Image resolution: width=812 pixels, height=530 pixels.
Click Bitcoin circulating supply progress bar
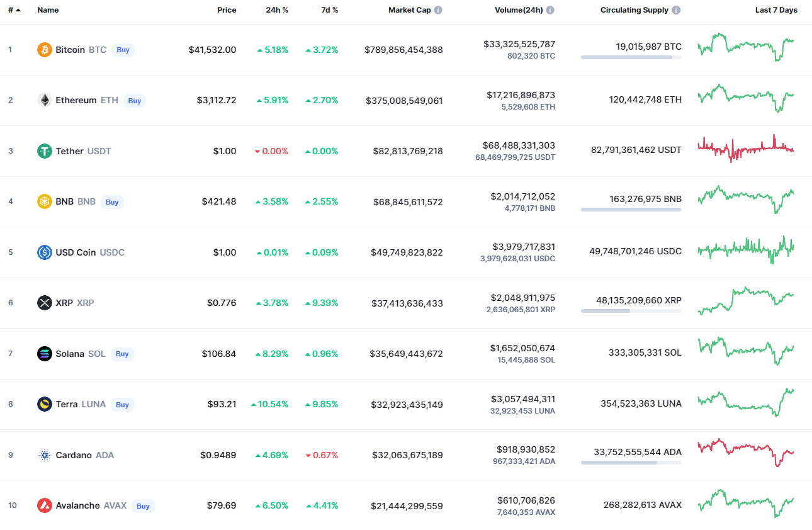point(631,57)
